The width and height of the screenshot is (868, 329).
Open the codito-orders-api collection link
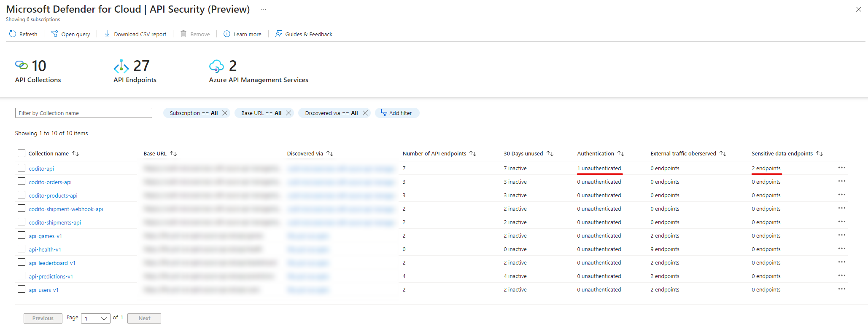tap(50, 182)
